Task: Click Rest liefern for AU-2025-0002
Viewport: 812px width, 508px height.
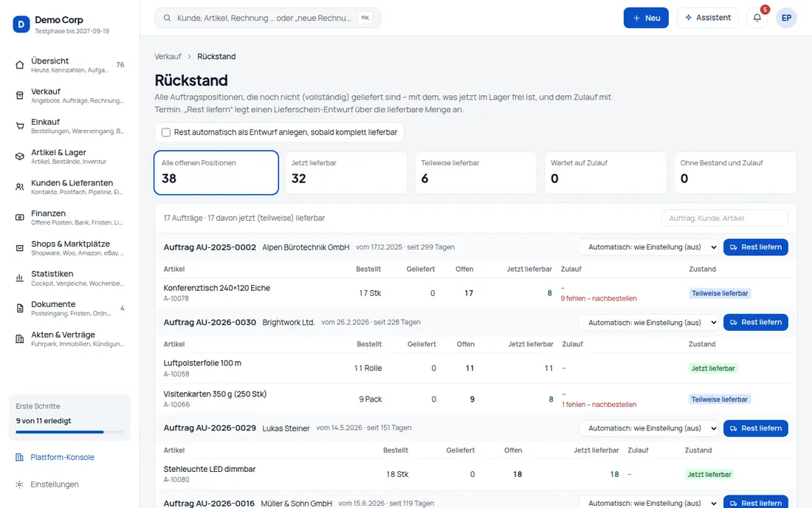Action: coord(756,247)
